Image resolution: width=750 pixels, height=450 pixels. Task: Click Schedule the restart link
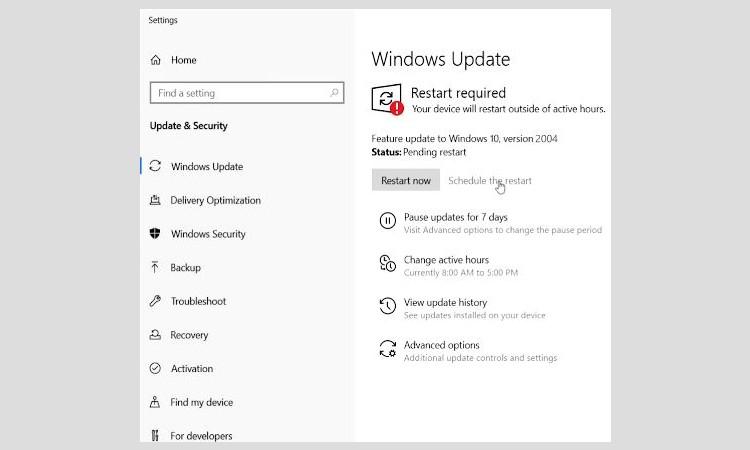(x=490, y=181)
